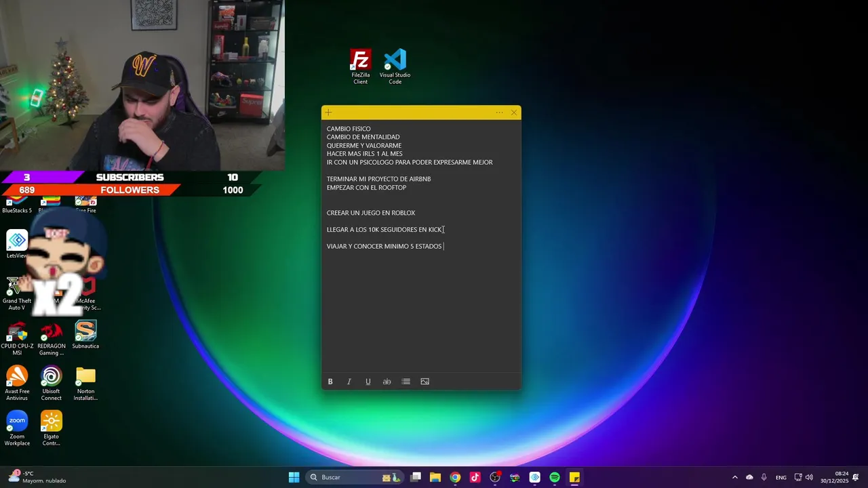This screenshot has height=488, width=868.
Task: Click the line CAMBIO DE MENTALIDAD
Action: (x=363, y=137)
